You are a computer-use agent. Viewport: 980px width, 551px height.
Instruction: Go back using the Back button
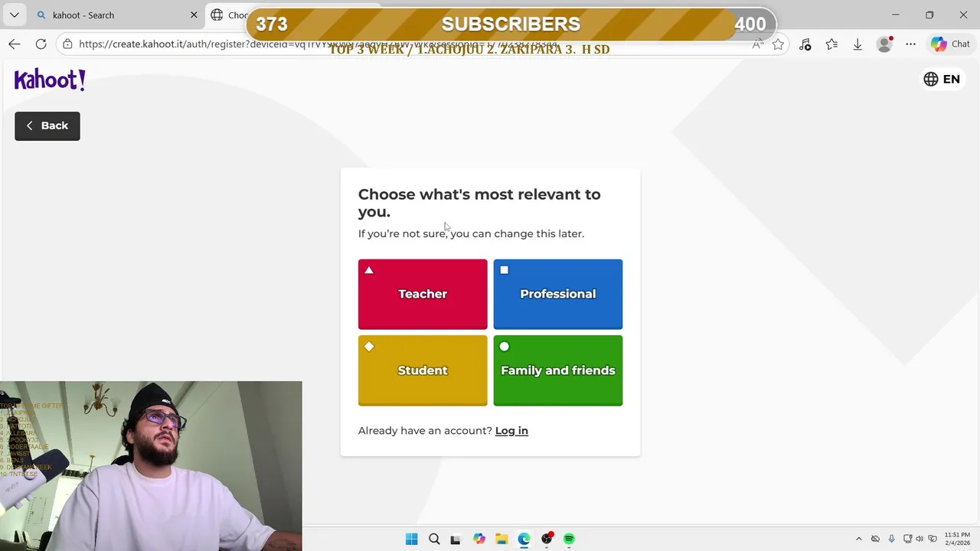[47, 126]
